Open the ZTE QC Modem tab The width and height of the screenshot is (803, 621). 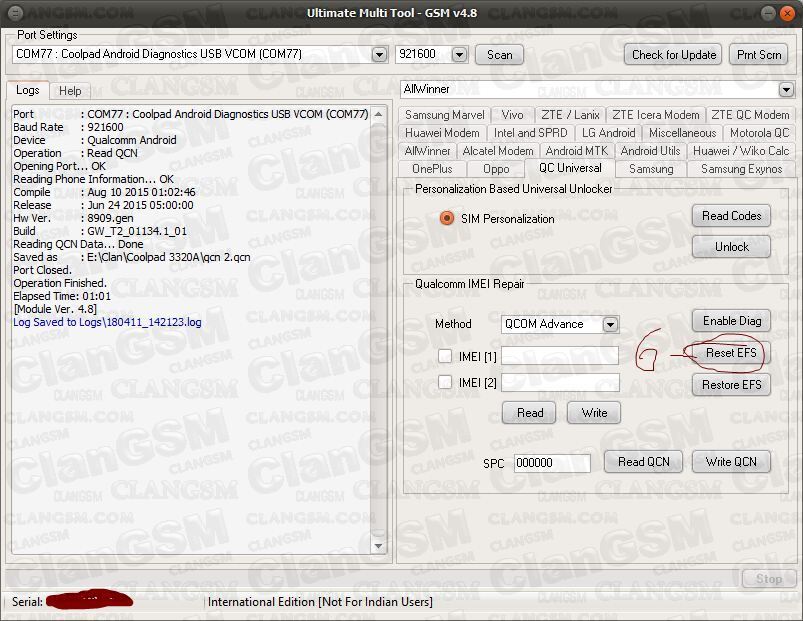click(x=750, y=115)
